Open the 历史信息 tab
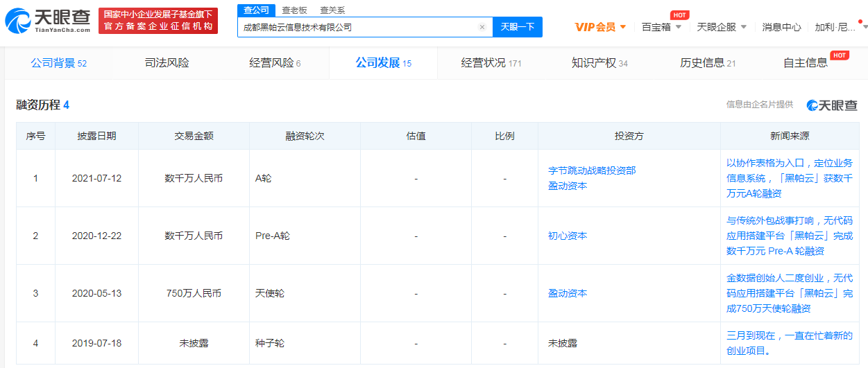868x368 pixels. [708, 63]
